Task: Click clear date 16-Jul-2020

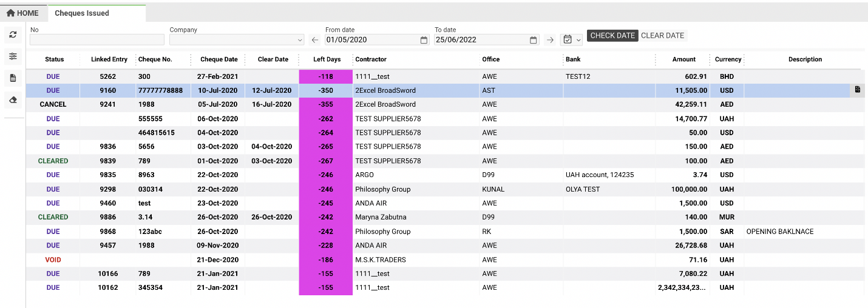Action: (x=271, y=104)
